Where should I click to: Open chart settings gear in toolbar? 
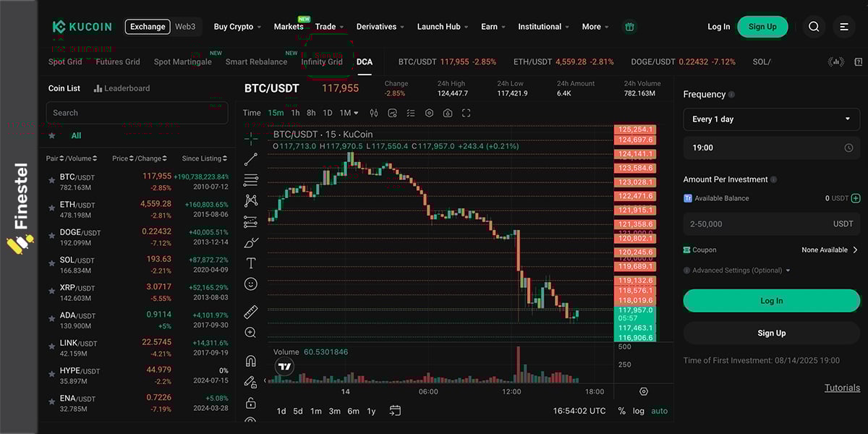pos(429,113)
